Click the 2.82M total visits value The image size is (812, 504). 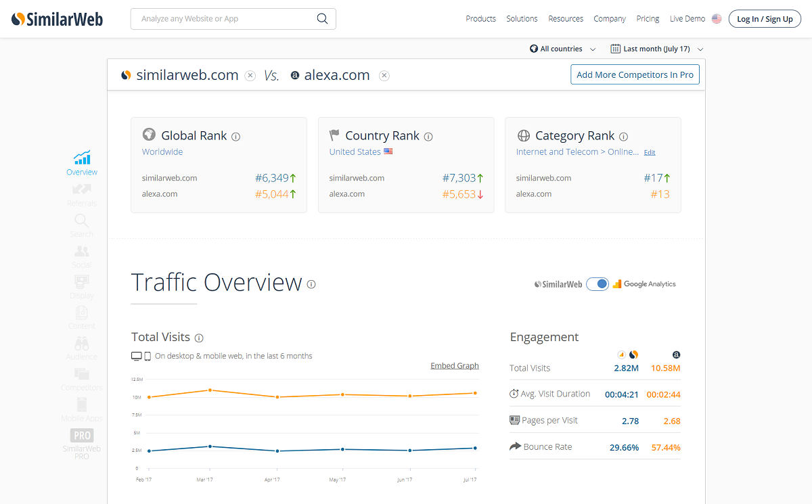(x=626, y=369)
